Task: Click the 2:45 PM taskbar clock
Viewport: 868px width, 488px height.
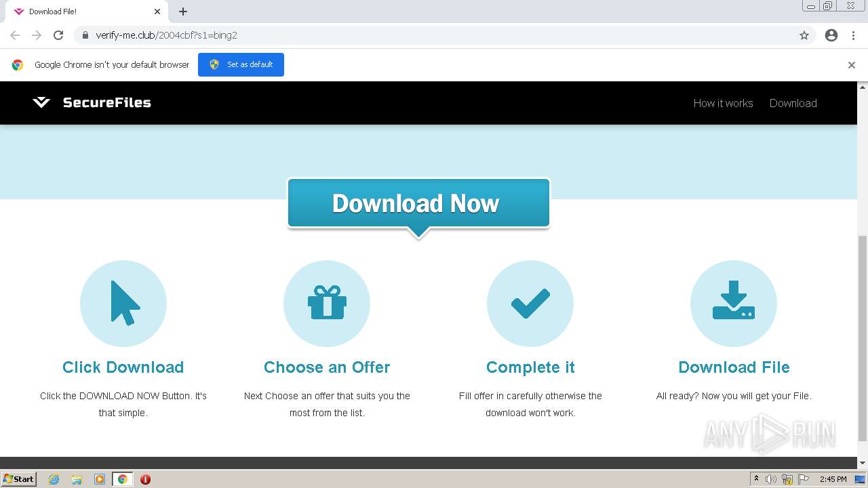Action: pyautogui.click(x=833, y=479)
